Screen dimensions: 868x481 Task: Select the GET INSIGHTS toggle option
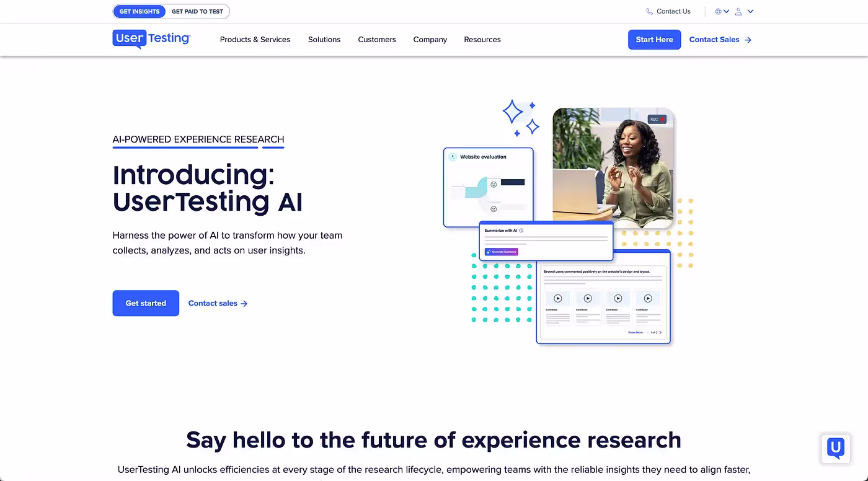pos(139,12)
